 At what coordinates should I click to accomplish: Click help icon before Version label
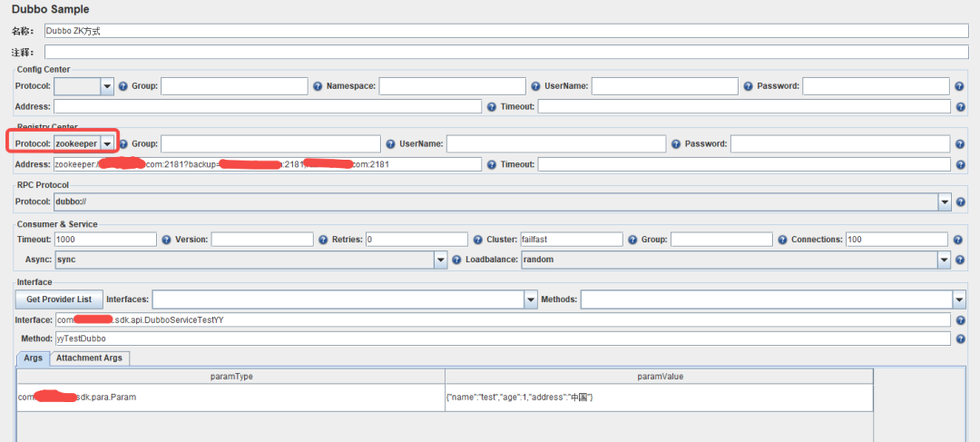(166, 240)
